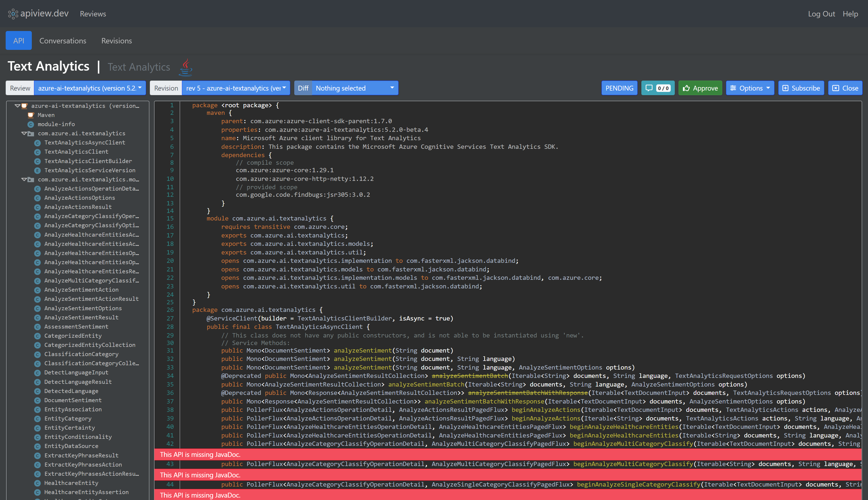Click the class icon beside TextAnalyticsClientBuilder
This screenshot has width=868, height=500.
[x=37, y=161]
